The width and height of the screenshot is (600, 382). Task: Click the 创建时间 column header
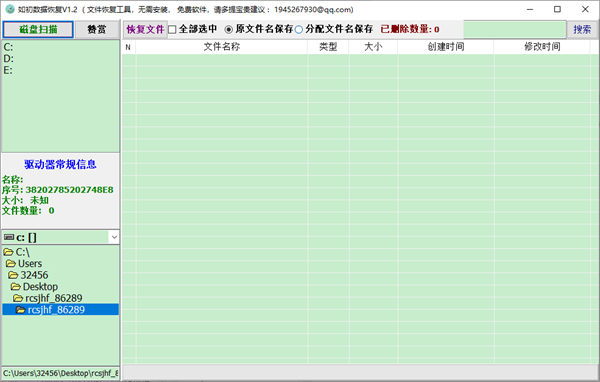coord(446,47)
